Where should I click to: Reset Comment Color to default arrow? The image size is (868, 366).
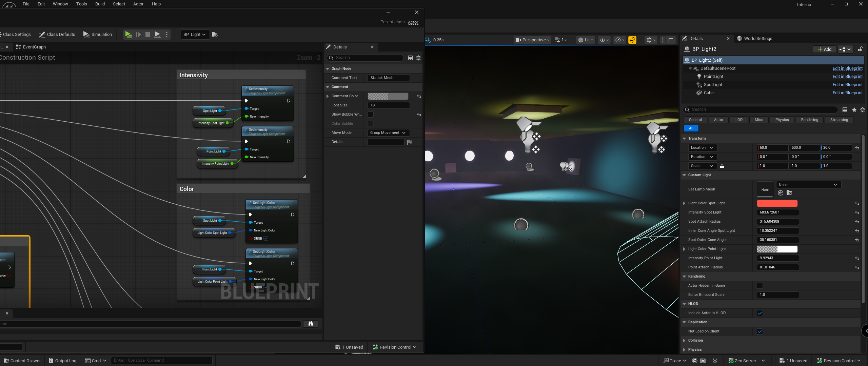pos(419,96)
